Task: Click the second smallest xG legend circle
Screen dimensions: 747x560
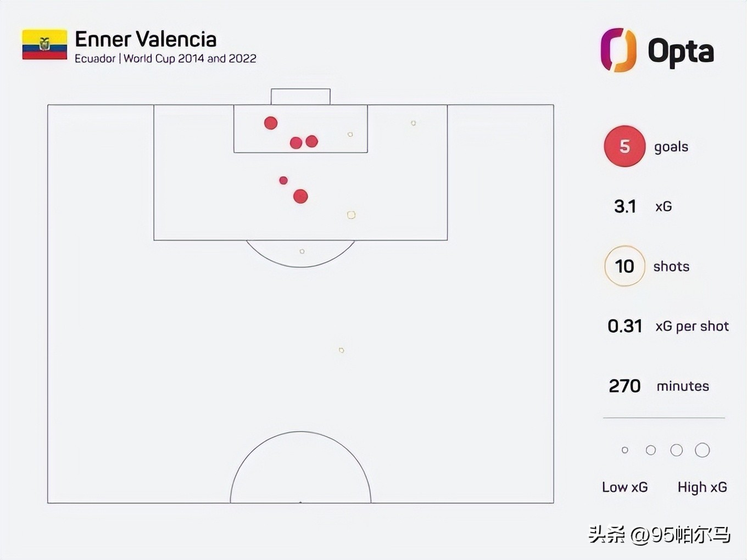Action: pyautogui.click(x=651, y=450)
